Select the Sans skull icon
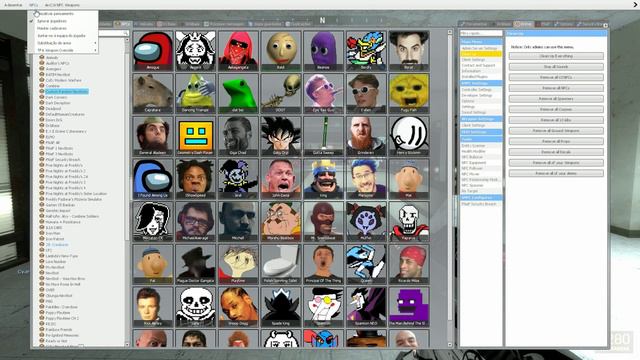The image size is (640, 360). (196, 307)
